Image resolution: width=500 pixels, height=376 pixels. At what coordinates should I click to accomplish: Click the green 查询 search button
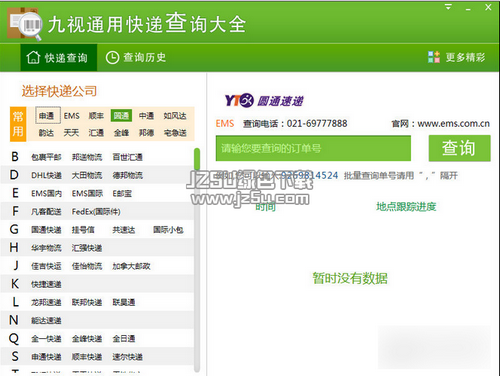pyautogui.click(x=460, y=148)
